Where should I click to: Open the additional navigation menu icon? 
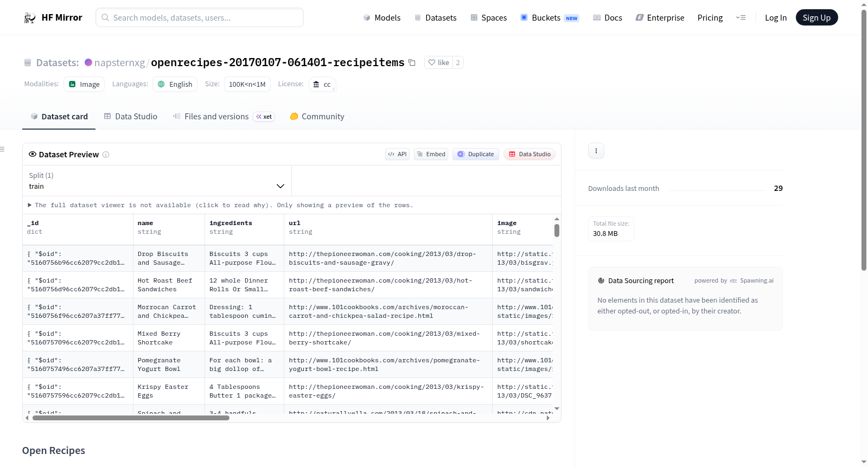[x=741, y=17]
